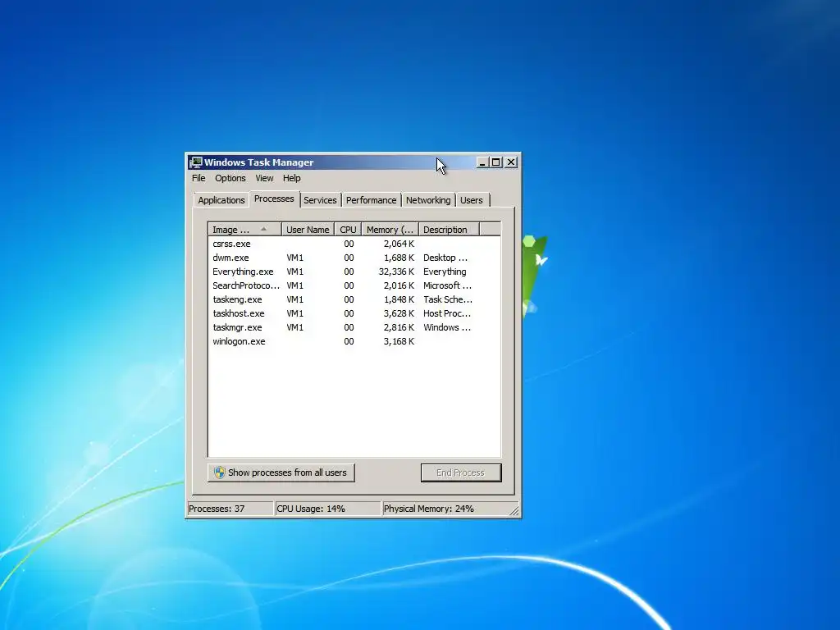Show processes from all users

pos(281,472)
